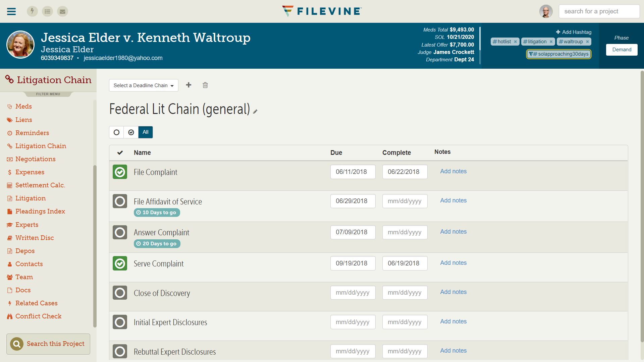Edit File Complaint complete date 06/22/2018
Viewport: 644px width, 362px height.
pyautogui.click(x=405, y=172)
